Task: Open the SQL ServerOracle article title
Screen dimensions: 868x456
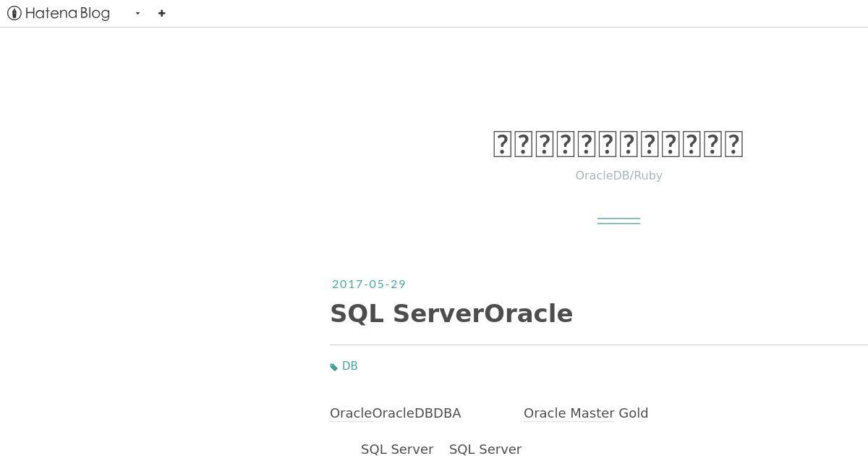Action: (451, 313)
